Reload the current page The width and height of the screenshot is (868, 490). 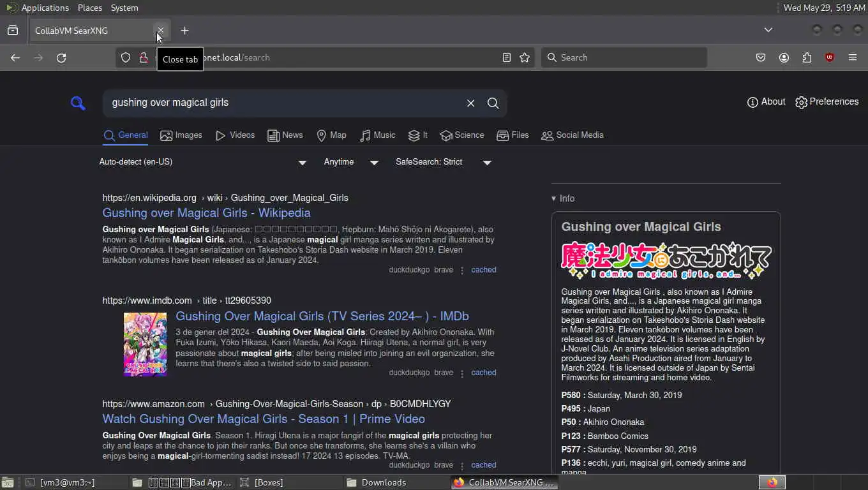pos(61,57)
